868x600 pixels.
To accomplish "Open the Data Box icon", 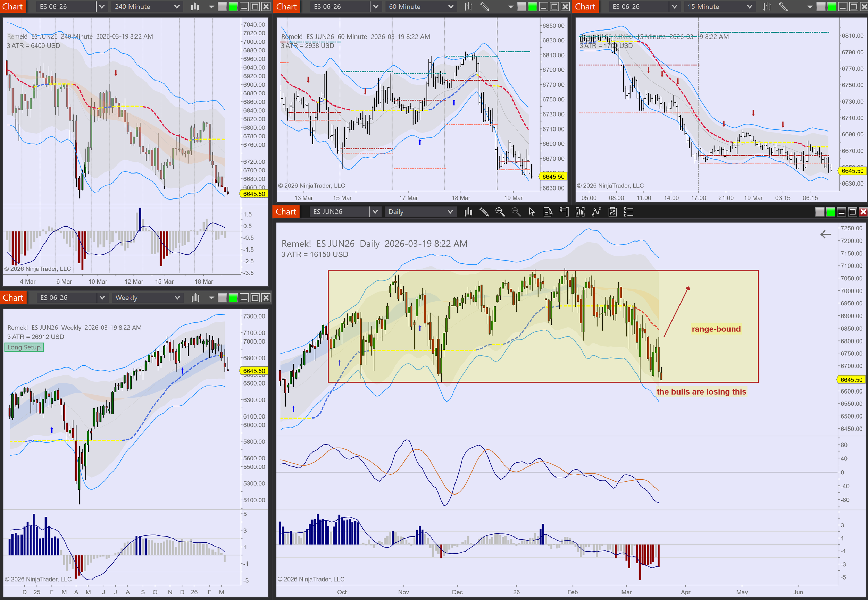I will [548, 212].
